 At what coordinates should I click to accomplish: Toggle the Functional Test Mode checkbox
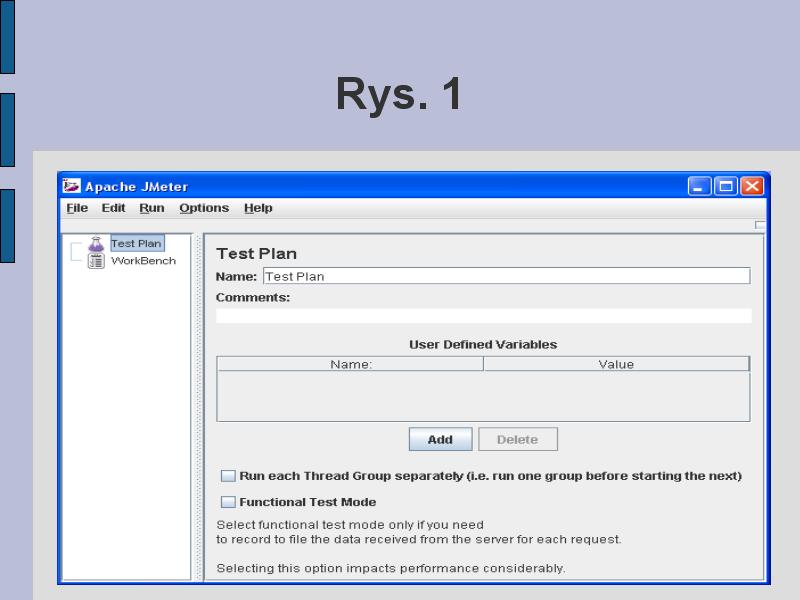[x=228, y=502]
